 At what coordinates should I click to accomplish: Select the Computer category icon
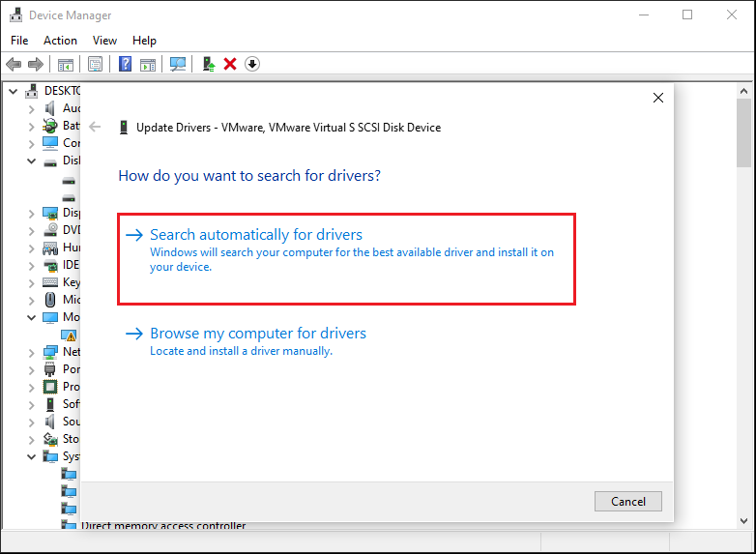click(50, 143)
